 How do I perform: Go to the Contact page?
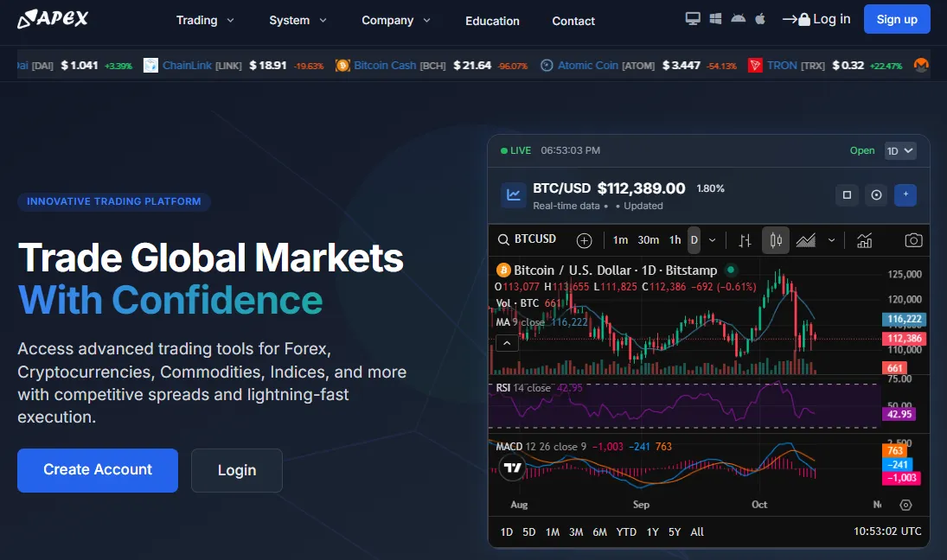click(573, 21)
